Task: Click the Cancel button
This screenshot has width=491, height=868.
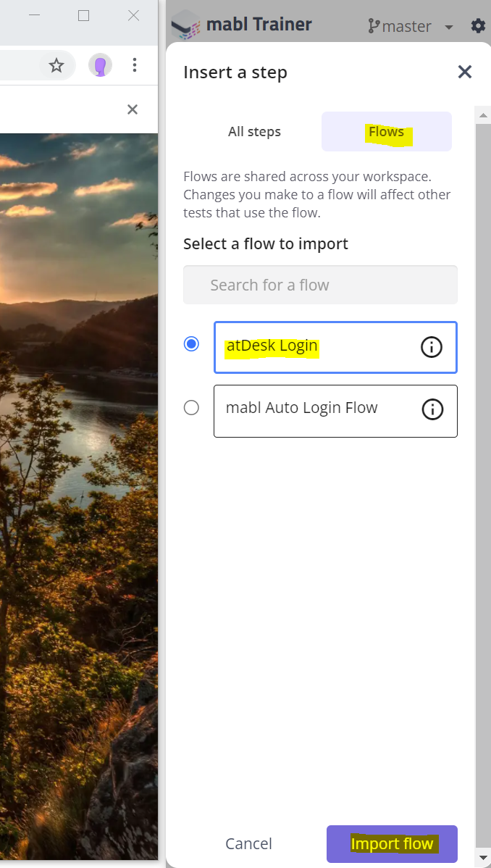Action: 248,843
